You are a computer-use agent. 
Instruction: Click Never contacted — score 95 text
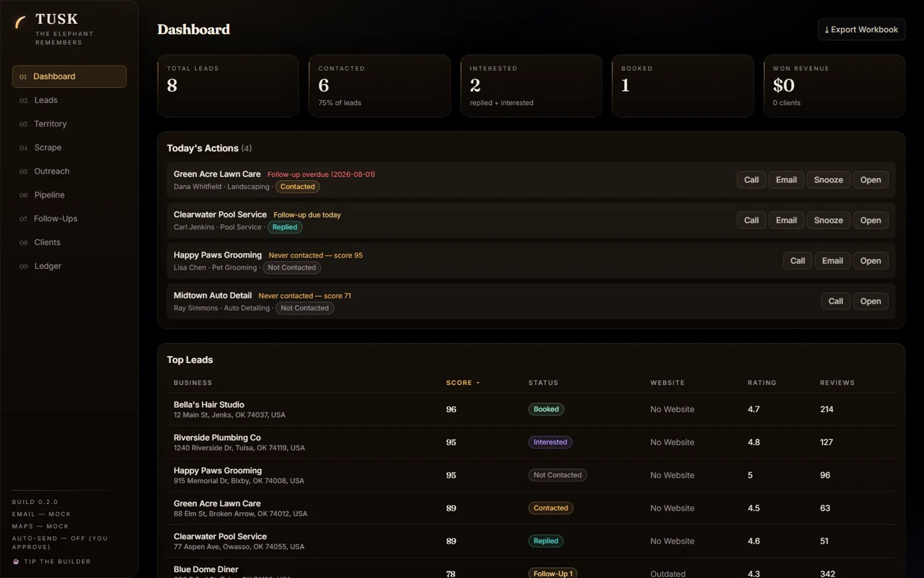point(315,256)
